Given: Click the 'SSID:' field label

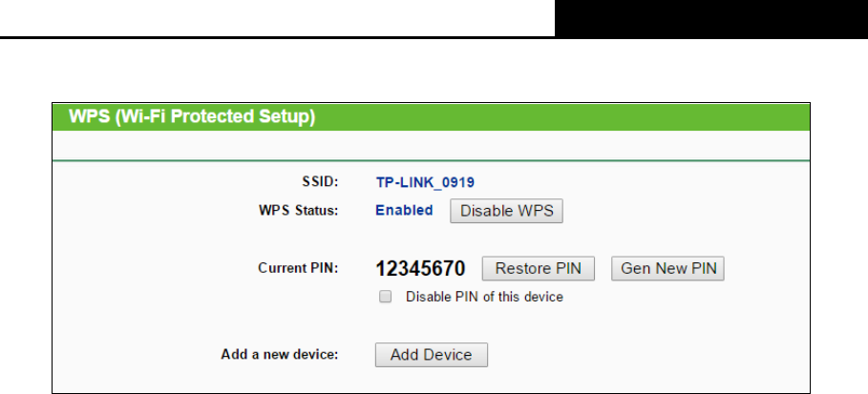Looking at the screenshot, I should coord(319,181).
